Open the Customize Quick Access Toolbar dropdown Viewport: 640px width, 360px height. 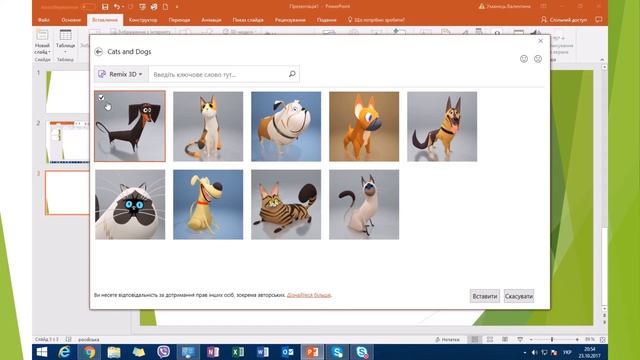(x=177, y=7)
